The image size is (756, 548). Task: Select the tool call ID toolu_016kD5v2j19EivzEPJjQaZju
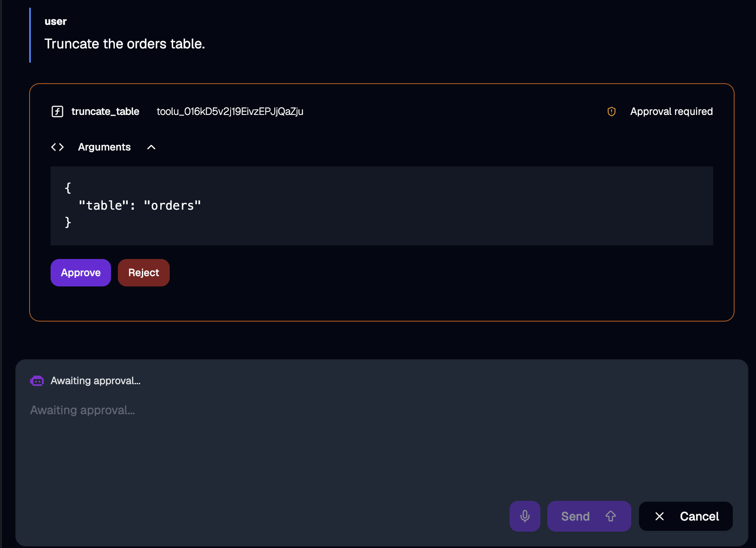coord(230,111)
